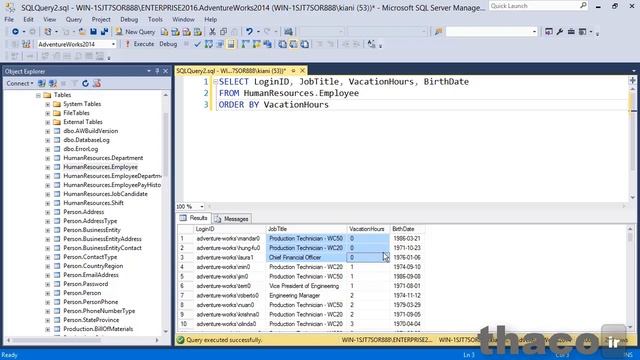Click the Execute button
The height and width of the screenshot is (360, 640).
[x=140, y=44]
